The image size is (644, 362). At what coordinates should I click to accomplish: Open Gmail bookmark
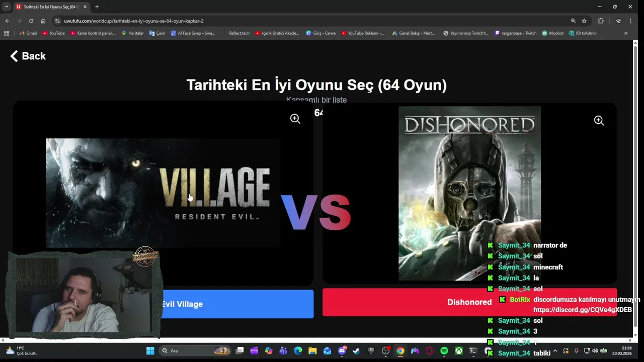click(x=28, y=33)
